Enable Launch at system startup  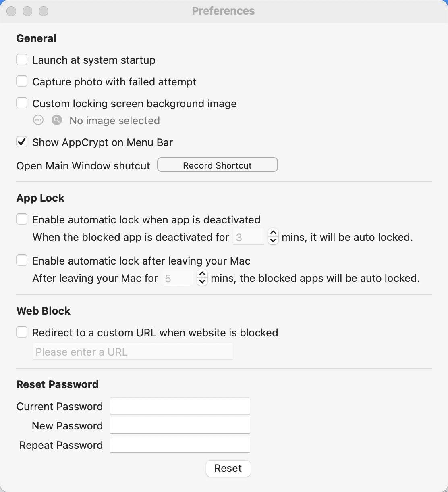pyautogui.click(x=22, y=60)
